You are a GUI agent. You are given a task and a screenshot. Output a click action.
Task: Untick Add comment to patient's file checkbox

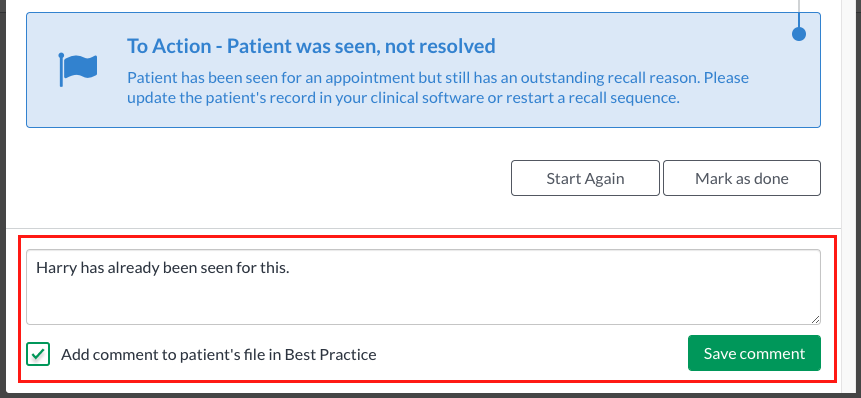click(38, 354)
